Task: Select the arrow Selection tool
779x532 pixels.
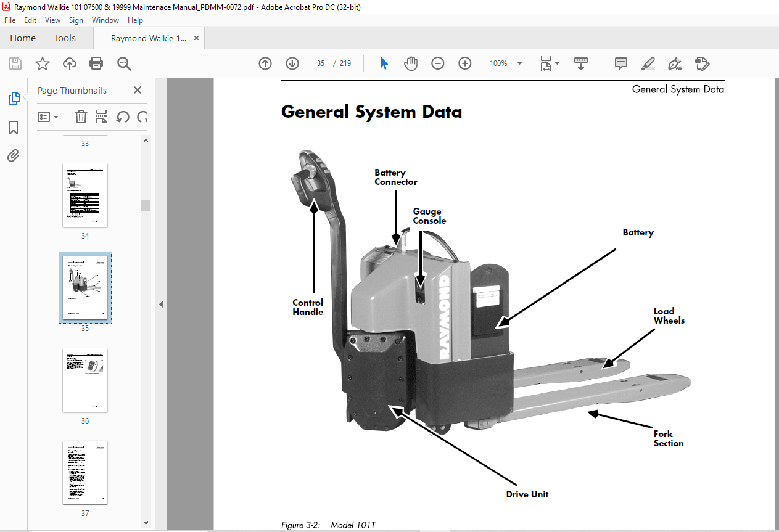Action: pos(384,63)
